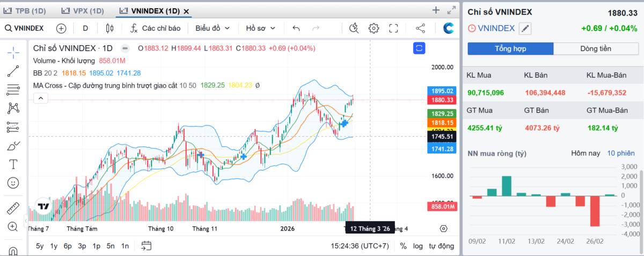This screenshot has height=256, width=644.
Task: Select the "Dòng tiền" tab
Action: pos(596,48)
